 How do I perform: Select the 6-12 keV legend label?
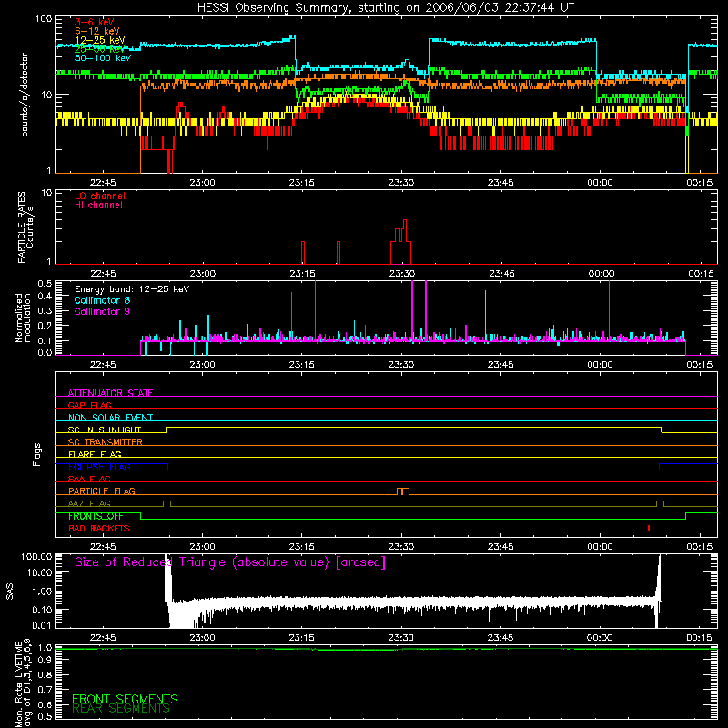pyautogui.click(x=97, y=31)
